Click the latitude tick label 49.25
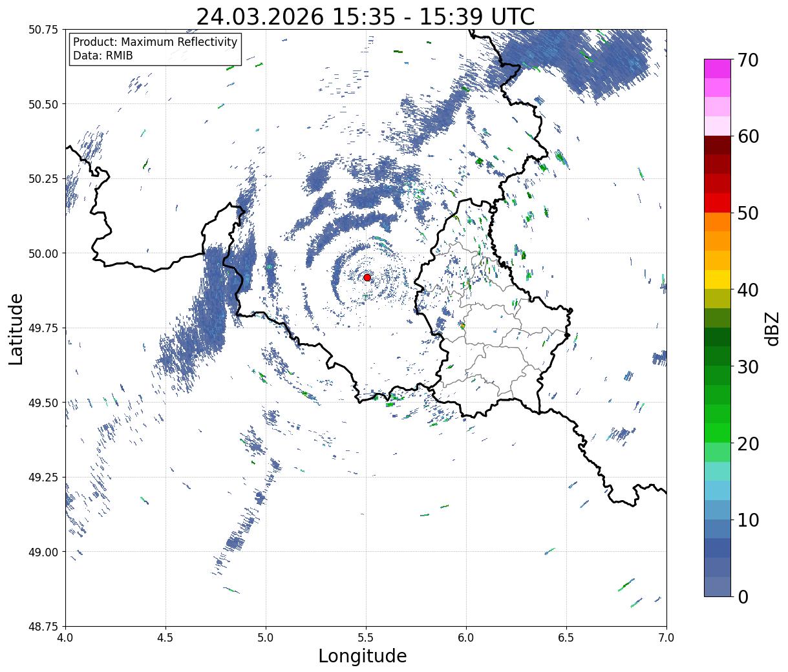The width and height of the screenshot is (788, 672). (43, 478)
